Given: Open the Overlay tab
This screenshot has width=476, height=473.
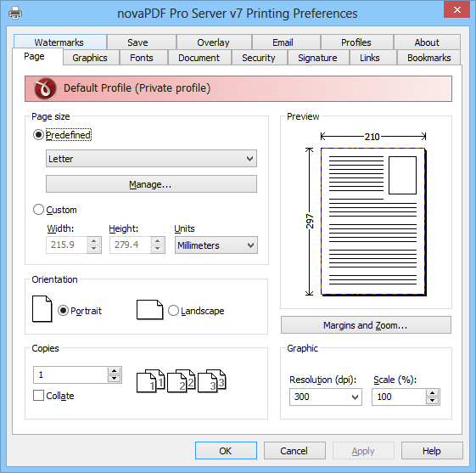Looking at the screenshot, I should pyautogui.click(x=214, y=42).
